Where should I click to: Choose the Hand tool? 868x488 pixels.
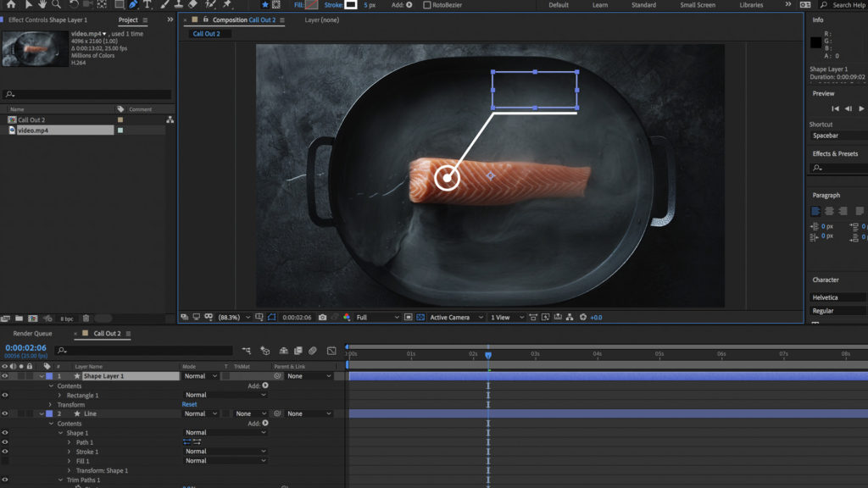coord(42,4)
